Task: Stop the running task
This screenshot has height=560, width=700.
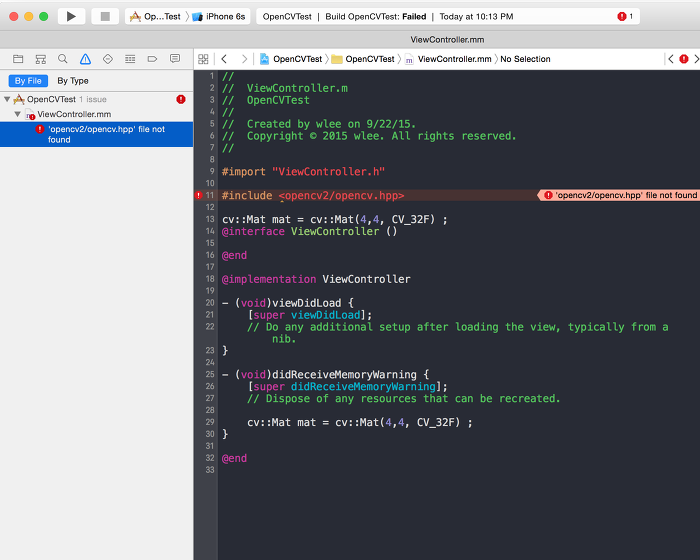Action: point(105,17)
